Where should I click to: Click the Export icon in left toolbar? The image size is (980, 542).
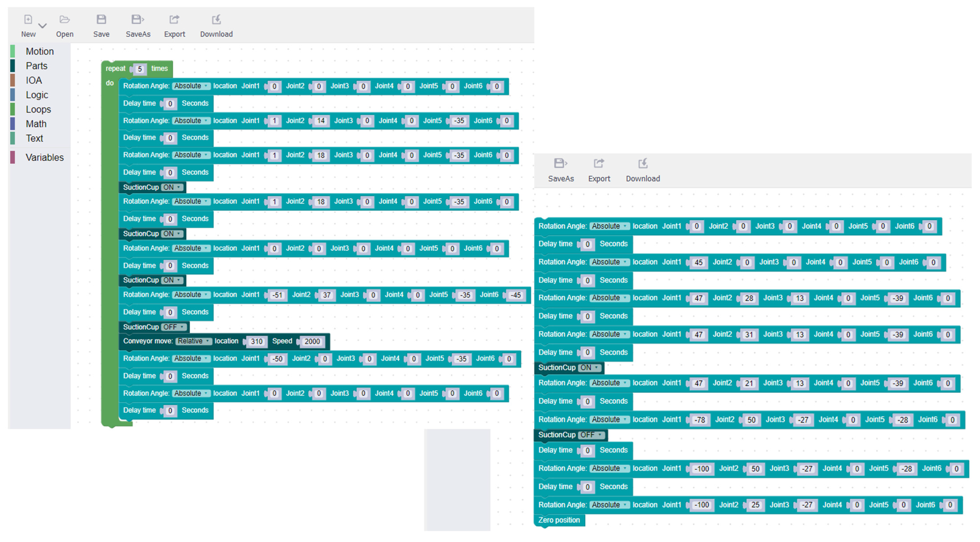tap(174, 19)
